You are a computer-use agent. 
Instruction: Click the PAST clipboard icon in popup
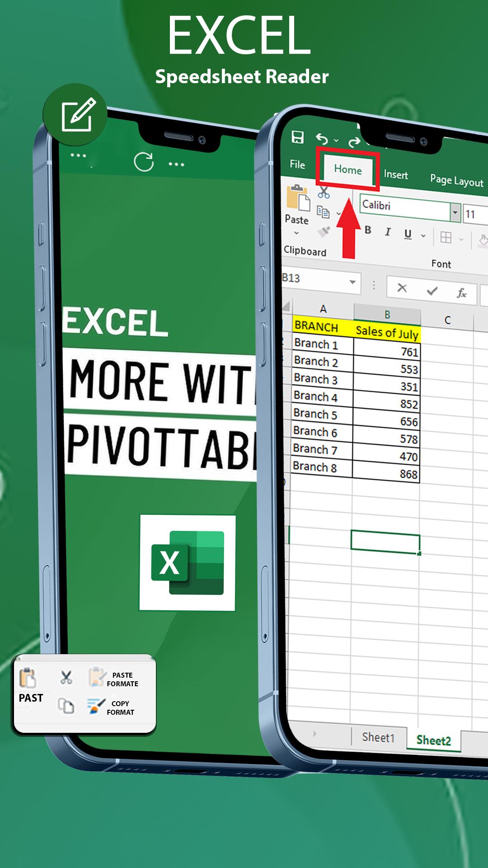tap(28, 678)
